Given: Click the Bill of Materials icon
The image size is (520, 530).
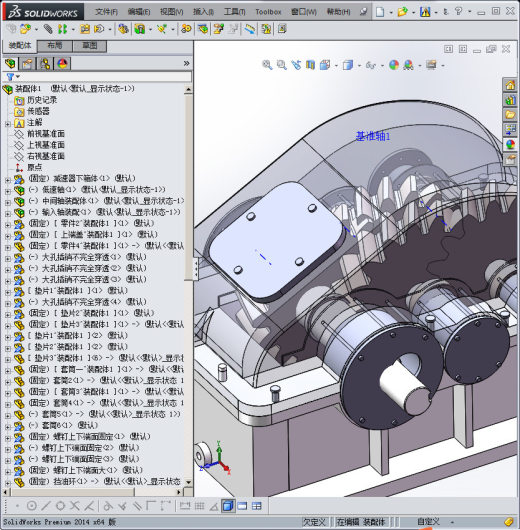Looking at the screenshot, I should coord(203,29).
